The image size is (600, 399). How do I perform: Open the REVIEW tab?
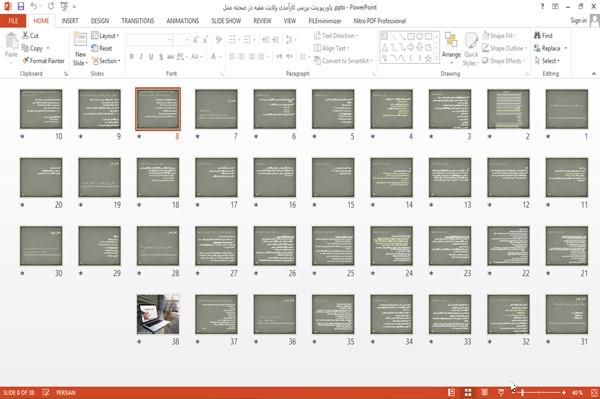coord(262,21)
